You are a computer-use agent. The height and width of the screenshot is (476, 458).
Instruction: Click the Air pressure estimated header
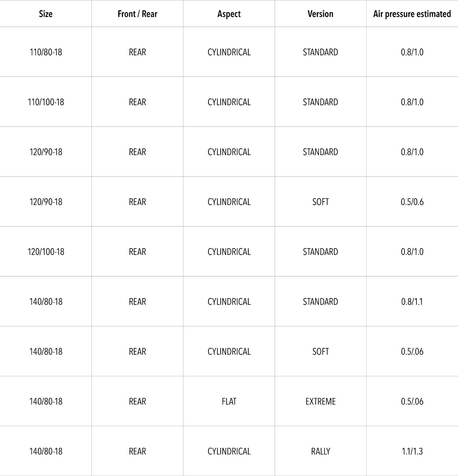(x=412, y=14)
